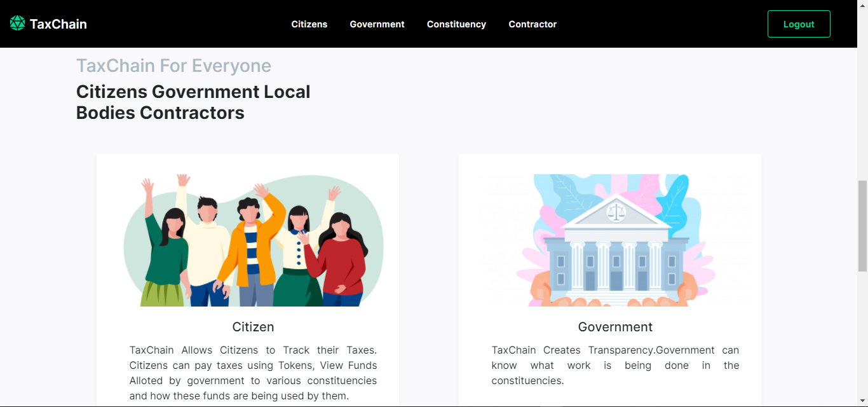Viewport: 868px width, 407px height.
Task: Select the Constituency nav item
Action: click(456, 24)
